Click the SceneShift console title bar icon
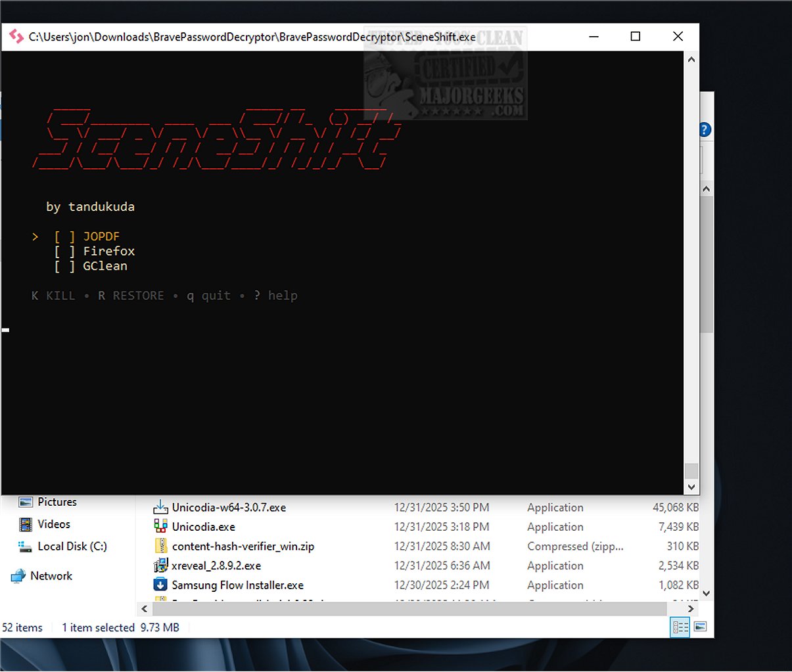792x672 pixels. (16, 37)
